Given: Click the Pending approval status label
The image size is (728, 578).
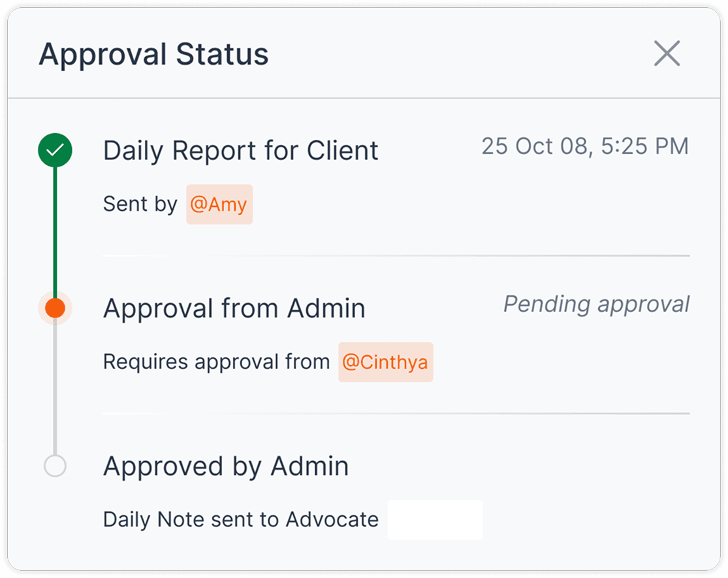Looking at the screenshot, I should point(596,304).
